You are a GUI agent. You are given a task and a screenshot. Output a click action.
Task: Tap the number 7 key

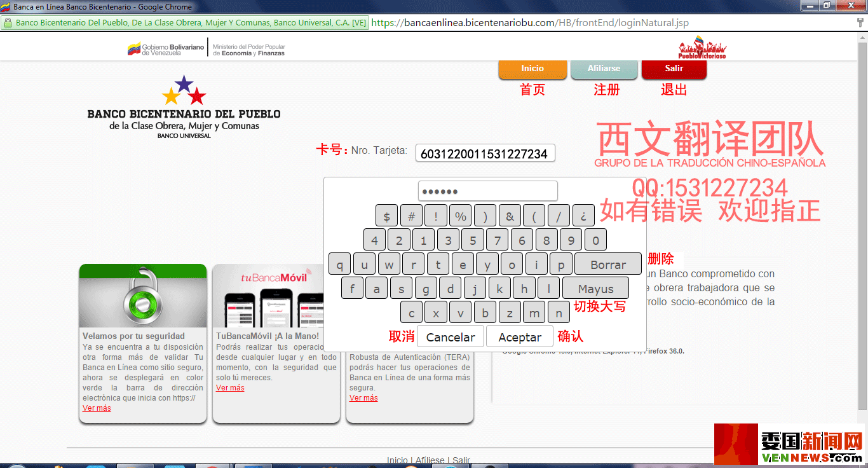click(497, 240)
